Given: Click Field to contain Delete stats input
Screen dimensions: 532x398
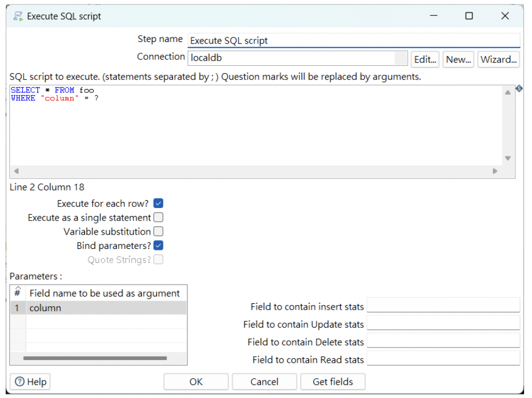Looking at the screenshot, I should tap(443, 340).
